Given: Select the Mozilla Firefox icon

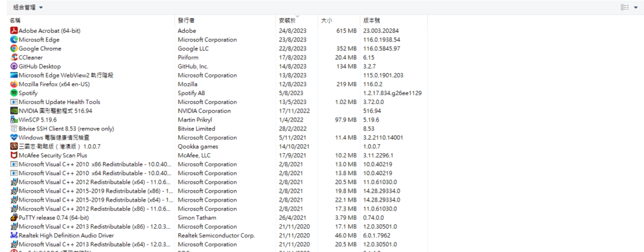Looking at the screenshot, I should [14, 84].
